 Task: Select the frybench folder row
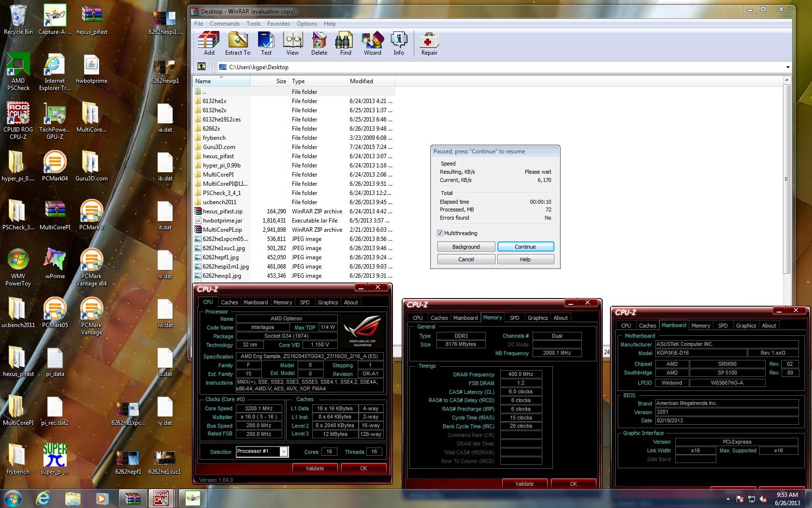(x=294, y=138)
